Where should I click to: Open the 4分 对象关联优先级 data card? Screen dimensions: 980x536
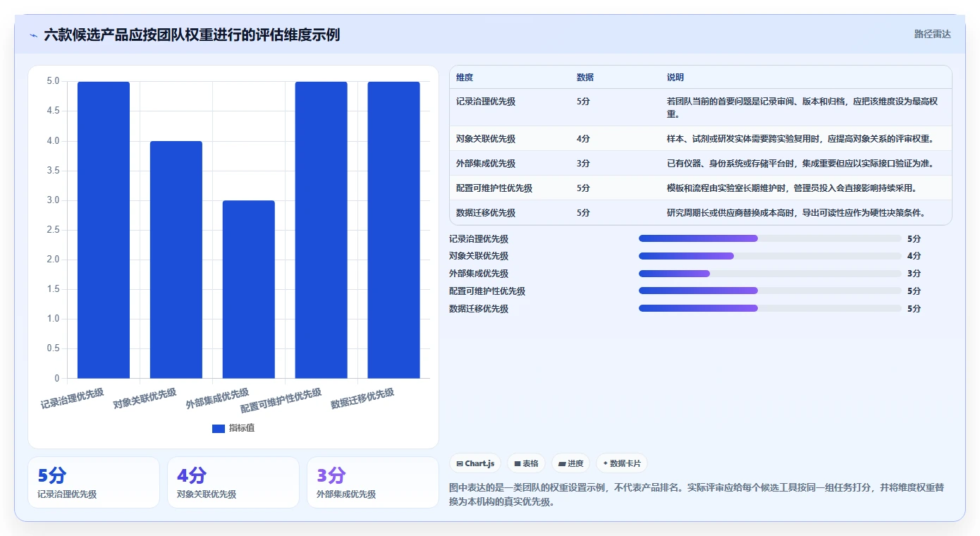(x=233, y=482)
